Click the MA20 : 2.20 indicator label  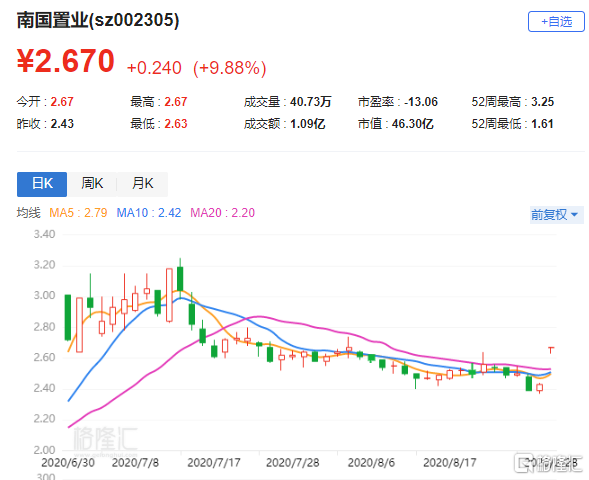pos(222,213)
